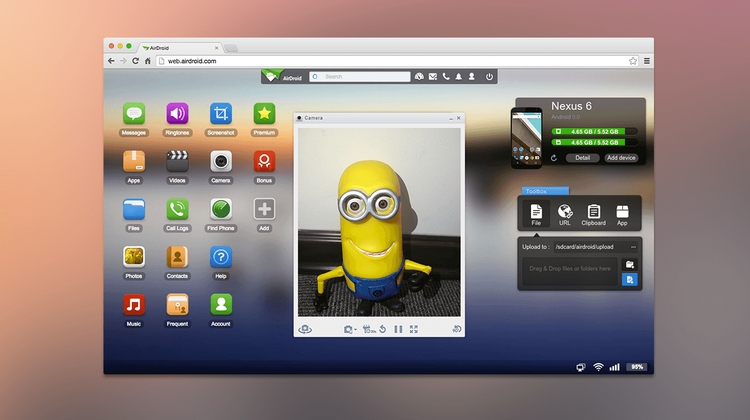Click the second 4.65 GB storage bar
The width and height of the screenshot is (750, 420).
click(594, 142)
